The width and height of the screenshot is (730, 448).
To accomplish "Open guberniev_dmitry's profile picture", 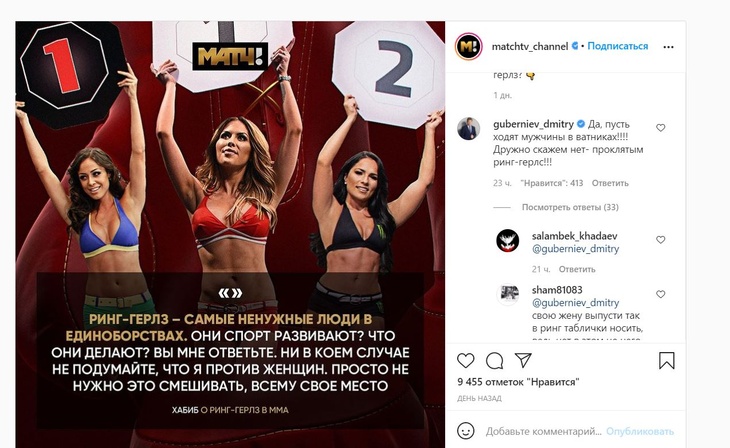I will (x=468, y=129).
